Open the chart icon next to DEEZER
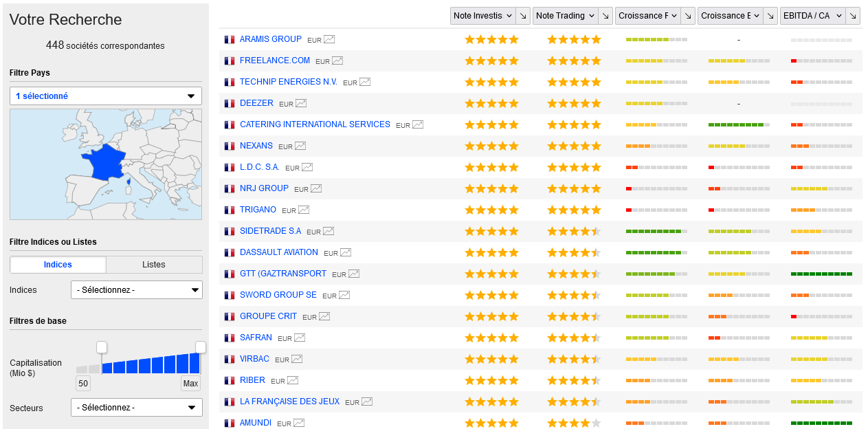 [x=301, y=104]
